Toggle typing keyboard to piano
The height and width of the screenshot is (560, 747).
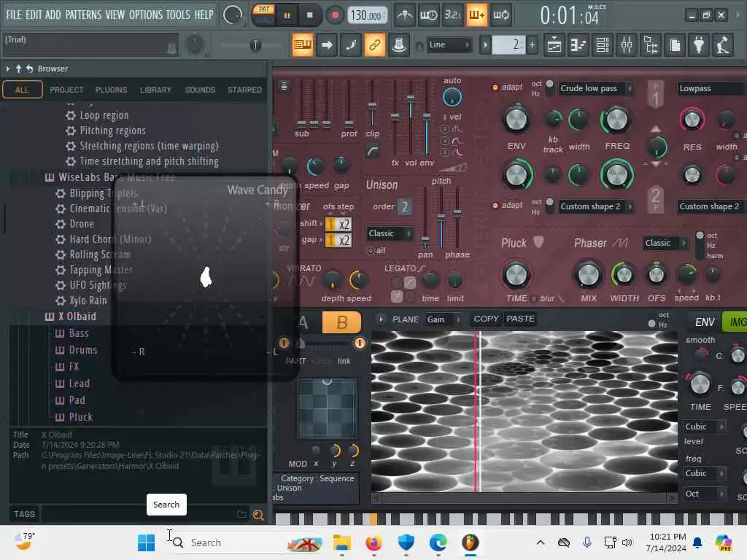click(303, 45)
